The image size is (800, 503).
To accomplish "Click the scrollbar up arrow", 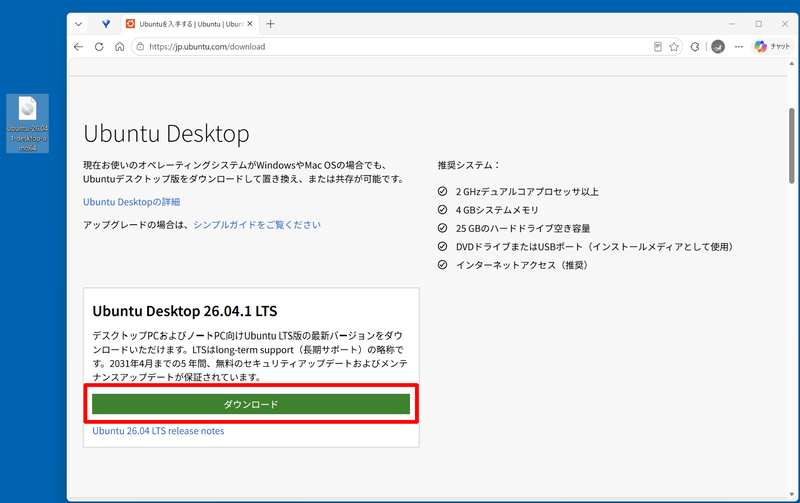I will (791, 64).
